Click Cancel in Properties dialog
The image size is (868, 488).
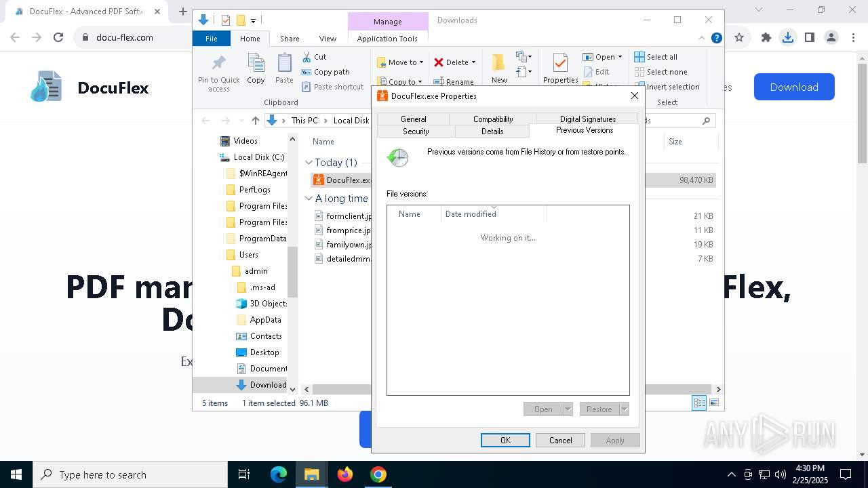[x=560, y=441]
